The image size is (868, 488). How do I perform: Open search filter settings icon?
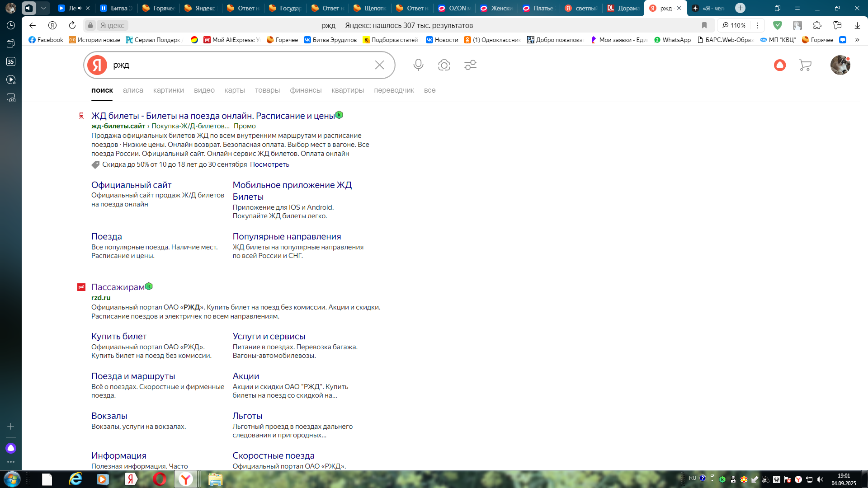470,65
